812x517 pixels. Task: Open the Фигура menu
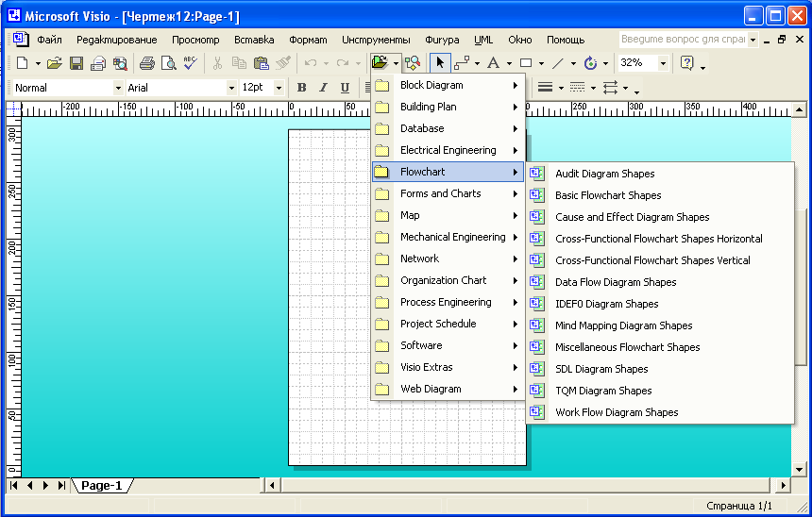click(442, 40)
